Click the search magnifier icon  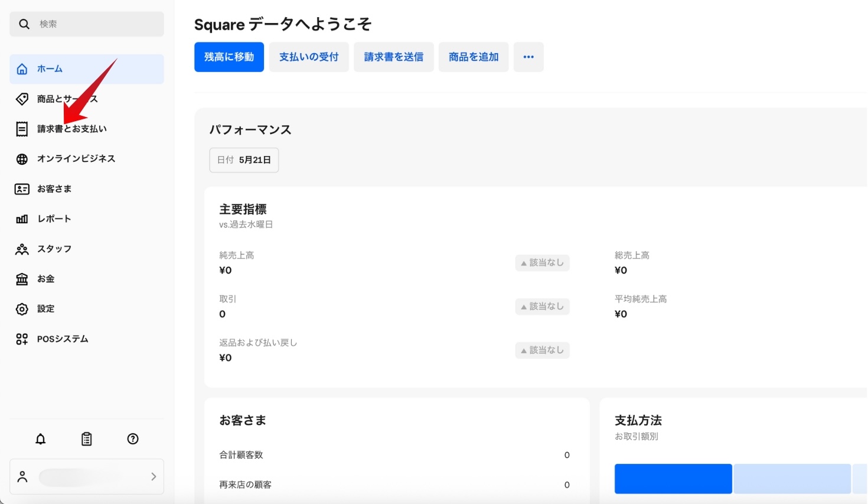(x=24, y=24)
